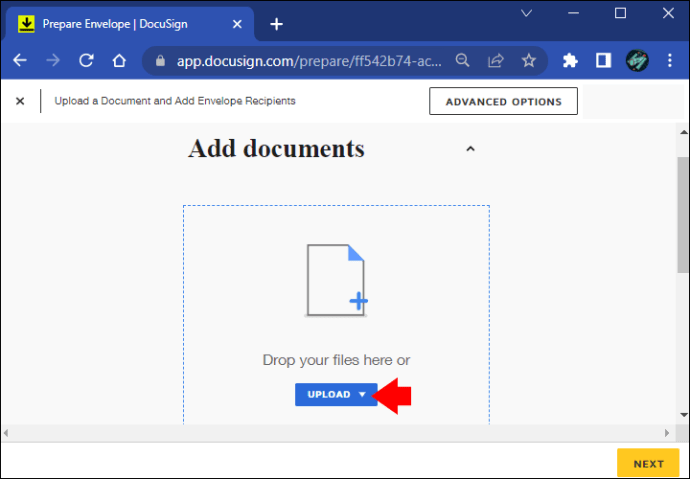Image resolution: width=690 pixels, height=479 pixels.
Task: Close the Prepare Envelope tab
Action: 237,24
